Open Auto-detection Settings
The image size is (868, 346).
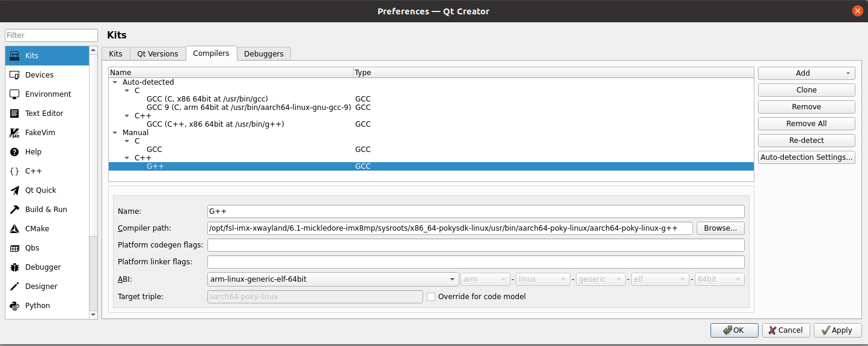pyautogui.click(x=807, y=157)
